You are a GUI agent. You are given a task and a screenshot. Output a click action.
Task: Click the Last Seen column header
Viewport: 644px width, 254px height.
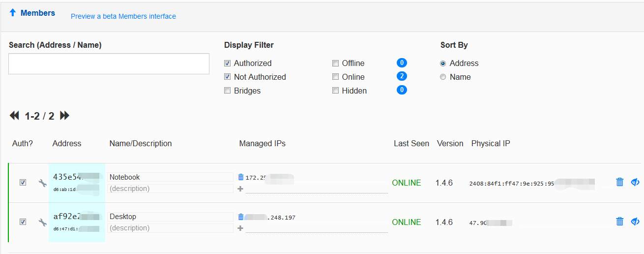(x=411, y=144)
